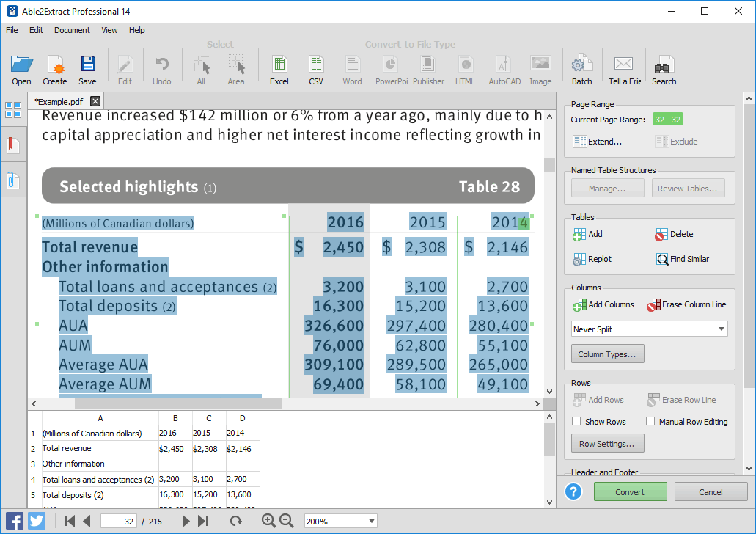The image size is (756, 534).
Task: Click the right panel vertical scrollbar
Action: tap(749, 246)
